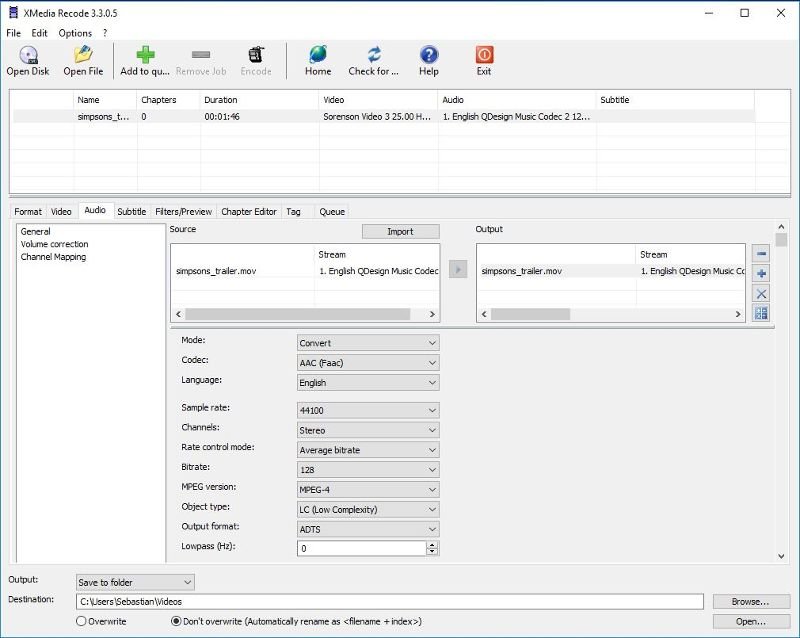Switch to the Format tab
Viewport: 800px width, 638px height.
click(x=28, y=211)
